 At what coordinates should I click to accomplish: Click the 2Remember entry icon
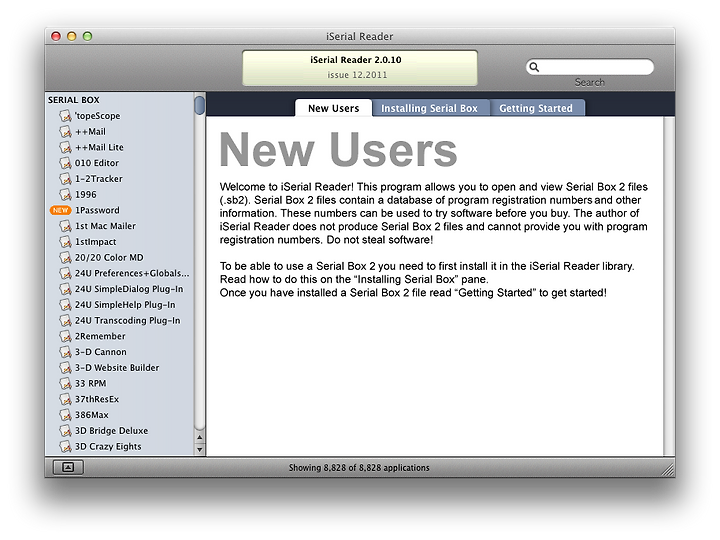(65, 336)
